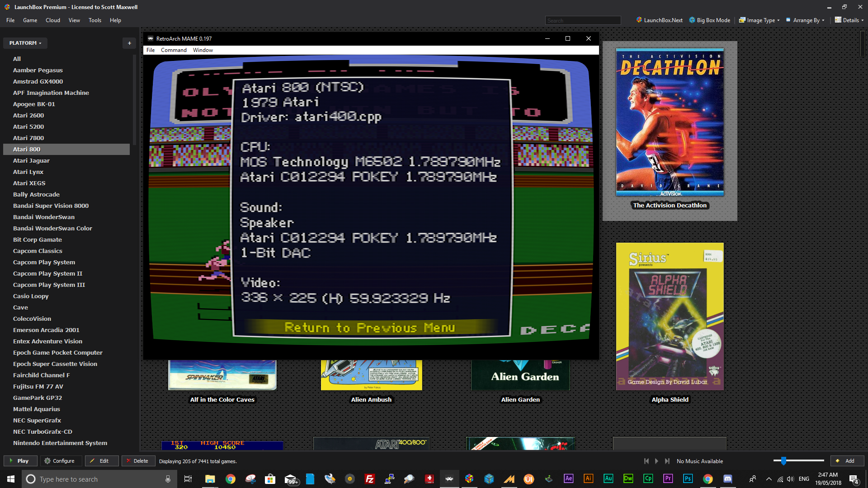This screenshot has height=488, width=868.
Task: Select Return to Previous Menu in RetroArch
Action: [x=369, y=327]
